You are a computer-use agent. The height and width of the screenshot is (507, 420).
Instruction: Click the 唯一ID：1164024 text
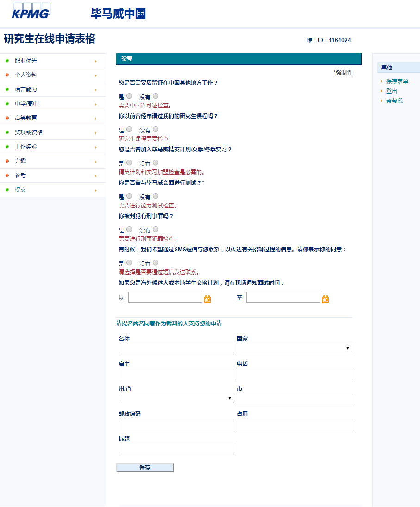tap(328, 40)
